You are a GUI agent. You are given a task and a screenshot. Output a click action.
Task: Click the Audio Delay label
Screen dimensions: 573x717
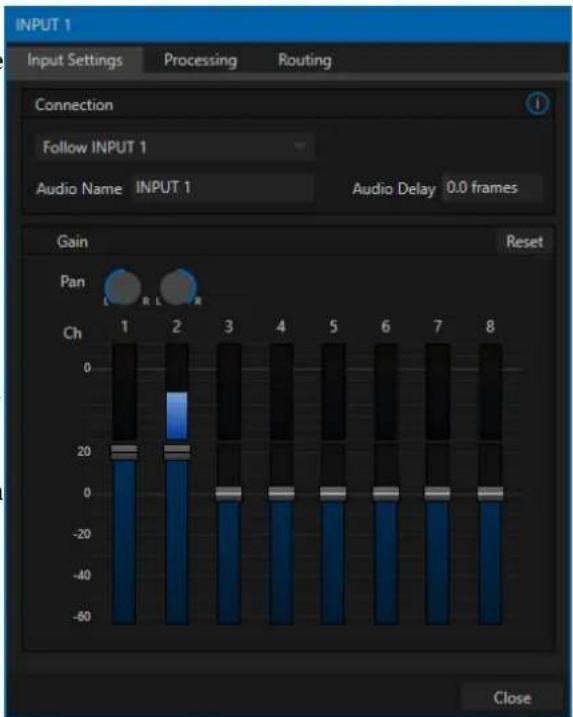(x=394, y=189)
